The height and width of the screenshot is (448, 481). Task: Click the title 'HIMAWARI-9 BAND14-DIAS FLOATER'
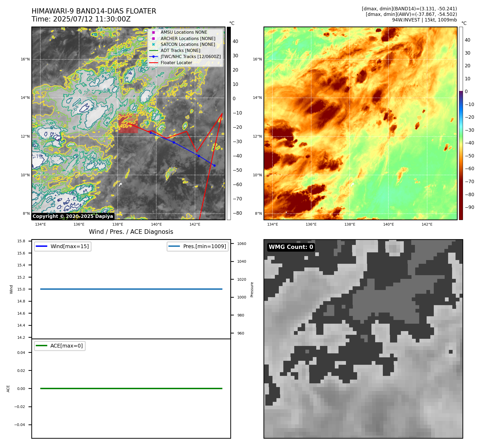pos(94,11)
